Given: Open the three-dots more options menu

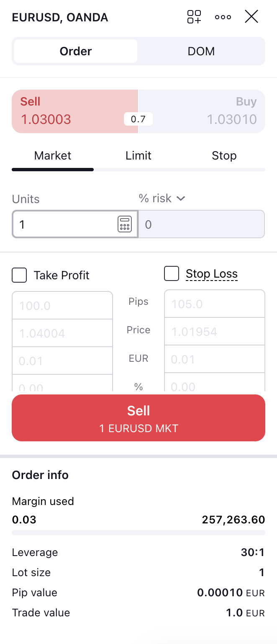Looking at the screenshot, I should pyautogui.click(x=223, y=17).
